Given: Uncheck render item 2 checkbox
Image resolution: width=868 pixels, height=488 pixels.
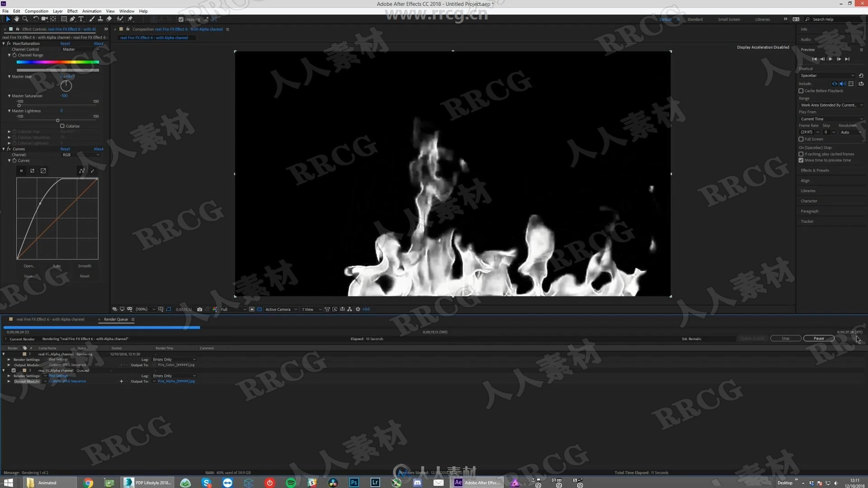Looking at the screenshot, I should (14, 371).
